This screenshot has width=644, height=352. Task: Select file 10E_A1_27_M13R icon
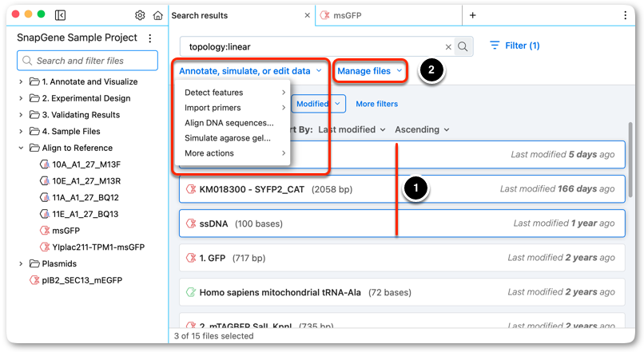45,181
